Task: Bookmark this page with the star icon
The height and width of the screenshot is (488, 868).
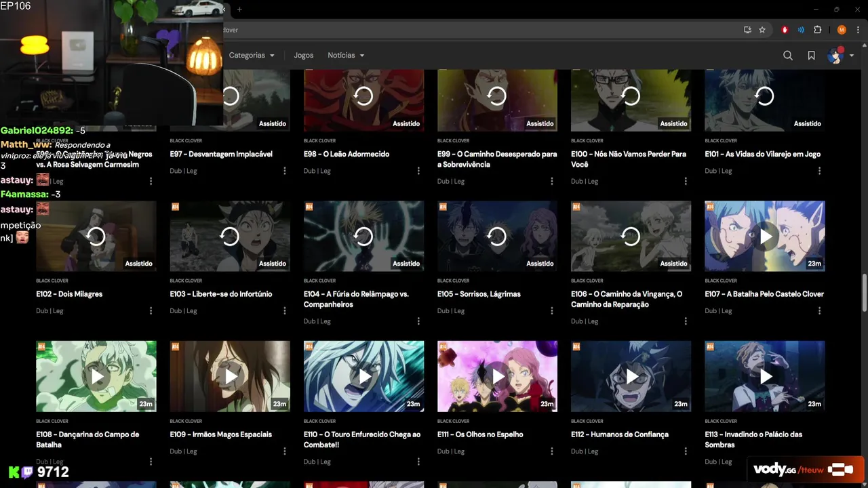Action: 762,30
